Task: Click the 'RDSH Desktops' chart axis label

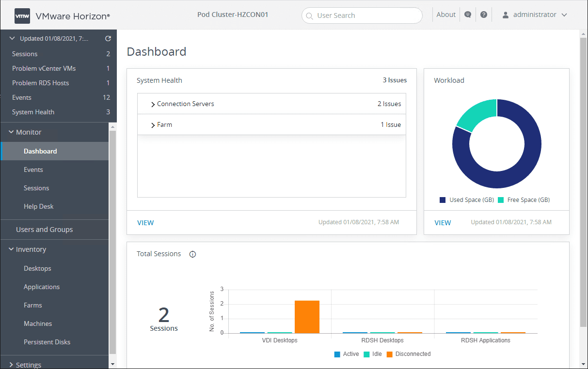Action: tap(382, 340)
